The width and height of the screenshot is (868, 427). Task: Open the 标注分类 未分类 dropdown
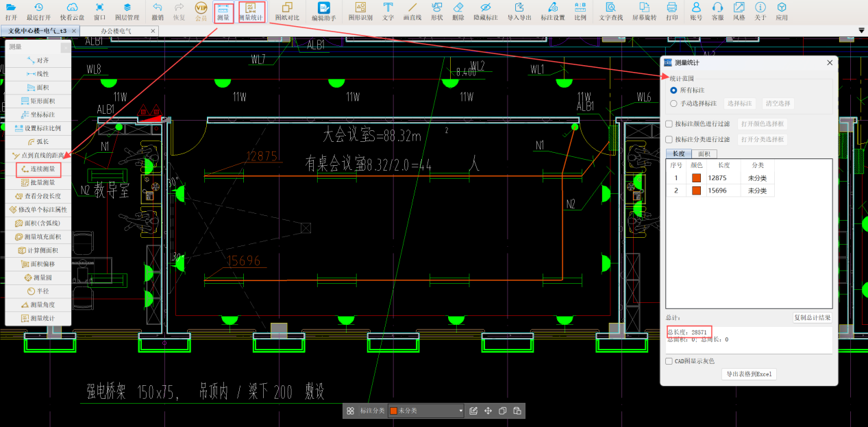tap(426, 411)
